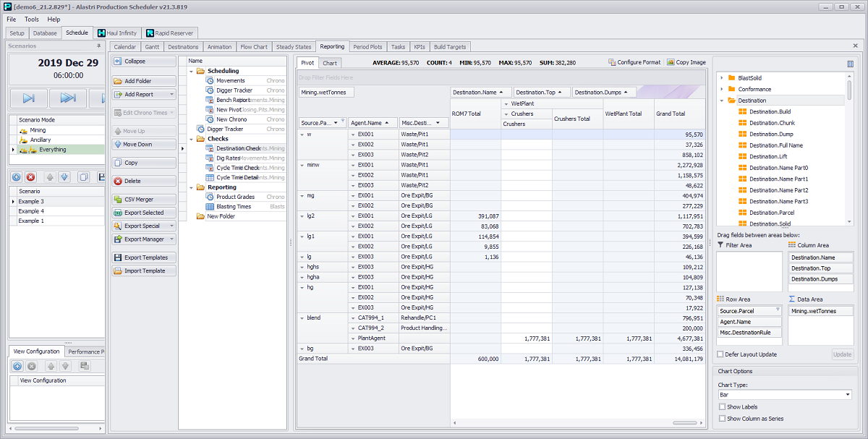This screenshot has height=439, width=868.
Task: Expand the BlastSolid folder
Action: click(722, 78)
